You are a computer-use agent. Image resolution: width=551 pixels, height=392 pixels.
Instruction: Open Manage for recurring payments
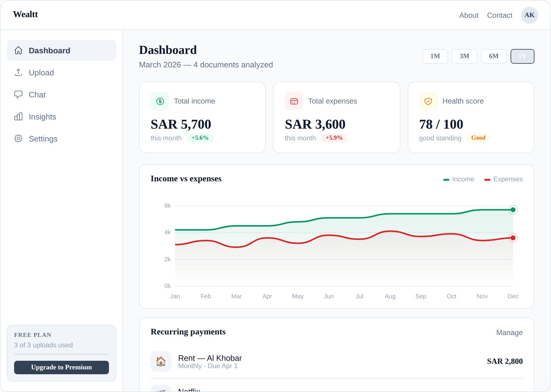[x=509, y=332]
